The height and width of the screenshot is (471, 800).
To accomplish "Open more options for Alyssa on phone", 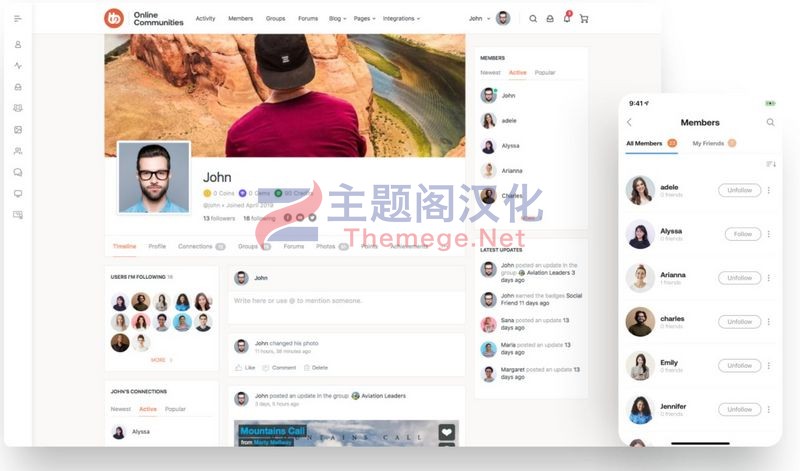I will click(768, 234).
